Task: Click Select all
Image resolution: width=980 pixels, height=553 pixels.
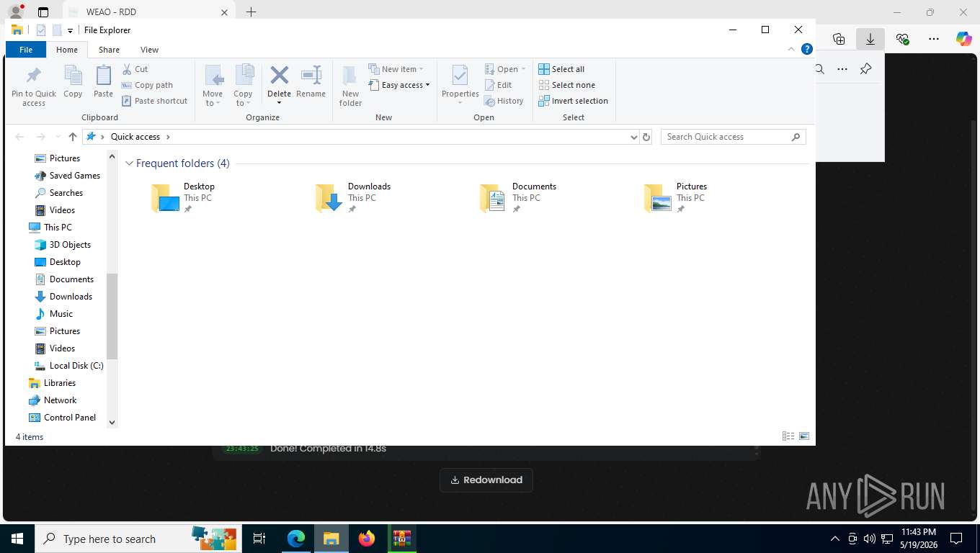Action: pos(561,69)
